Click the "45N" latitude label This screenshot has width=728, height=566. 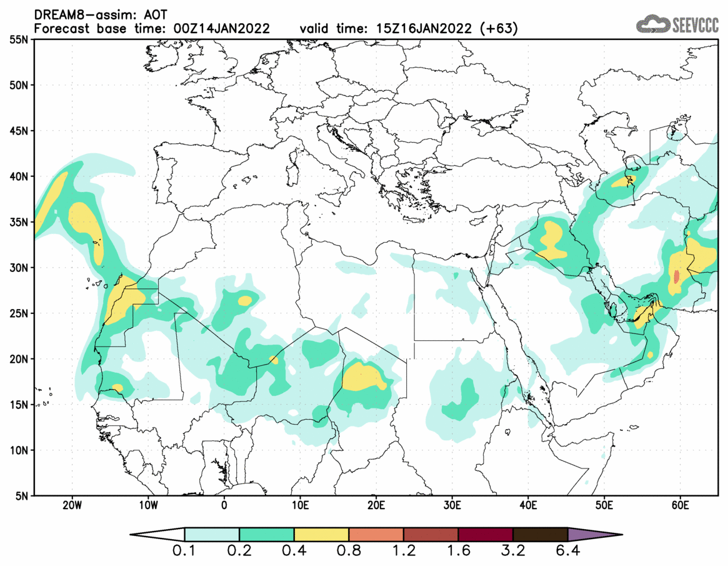coord(19,131)
